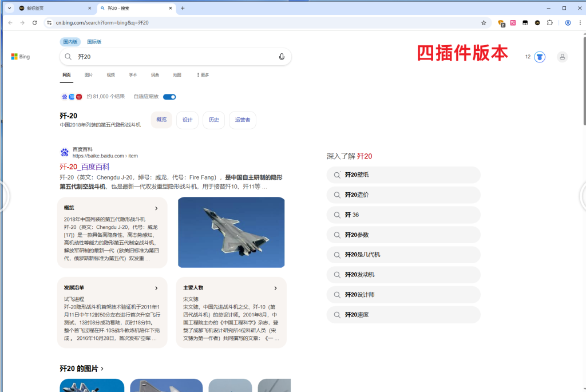Viewport: 586px width, 392px height.
Task: Click the 历史 pill button
Action: pos(214,120)
